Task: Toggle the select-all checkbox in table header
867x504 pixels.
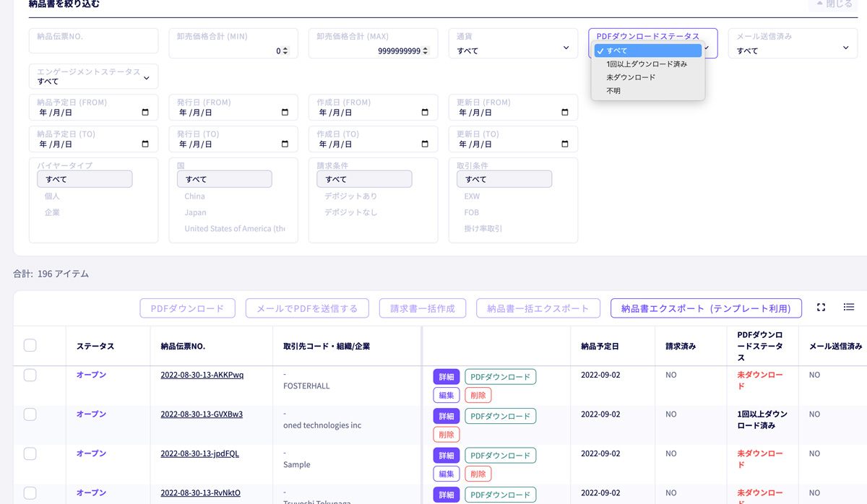Action: [30, 346]
